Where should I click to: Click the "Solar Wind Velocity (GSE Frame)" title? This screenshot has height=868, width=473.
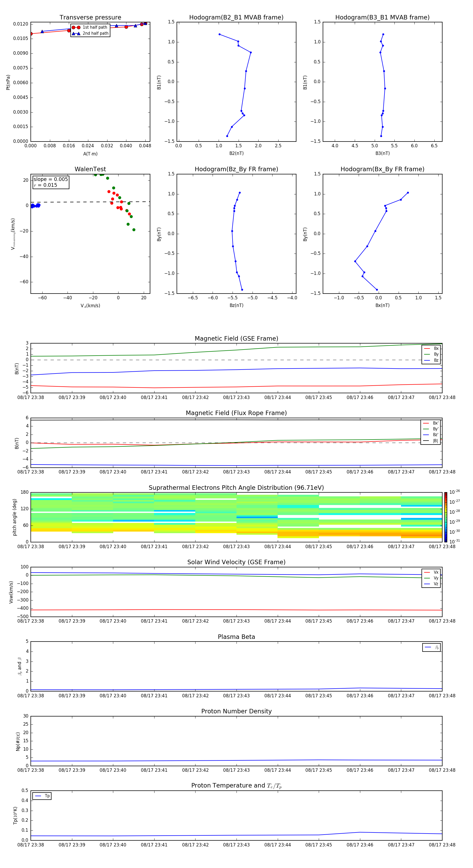pos(236,562)
